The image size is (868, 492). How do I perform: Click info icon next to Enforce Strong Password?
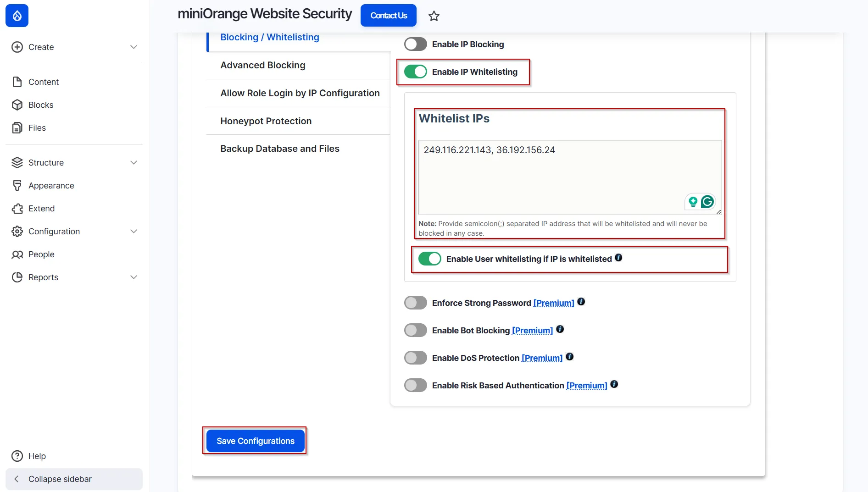tap(581, 302)
